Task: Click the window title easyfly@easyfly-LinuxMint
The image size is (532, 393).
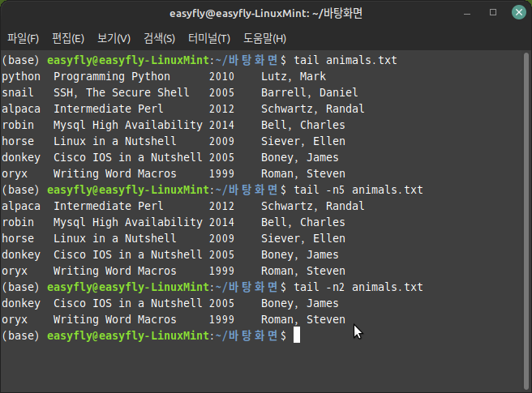Action: [x=266, y=14]
